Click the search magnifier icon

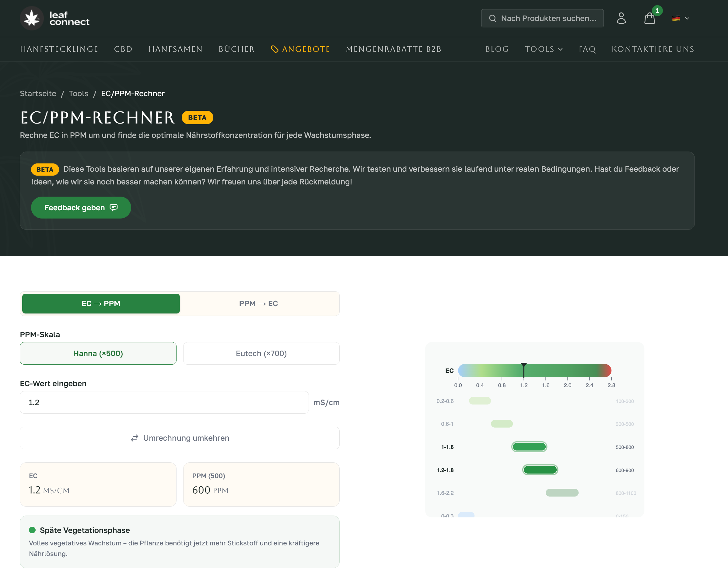click(492, 18)
